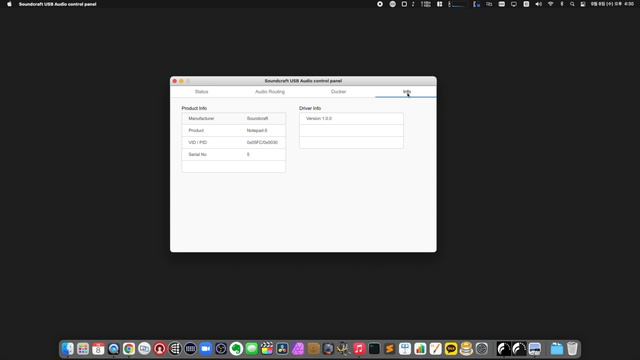This screenshot has height=360, width=640.
Task: Open Evernote from the dock
Action: [x=236, y=349]
